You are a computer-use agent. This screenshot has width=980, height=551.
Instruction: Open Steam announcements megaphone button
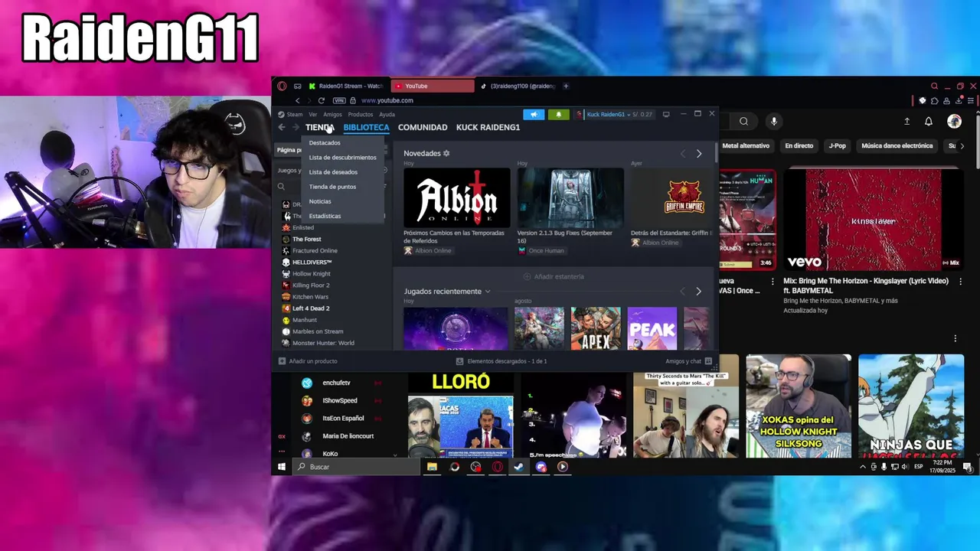coord(534,114)
